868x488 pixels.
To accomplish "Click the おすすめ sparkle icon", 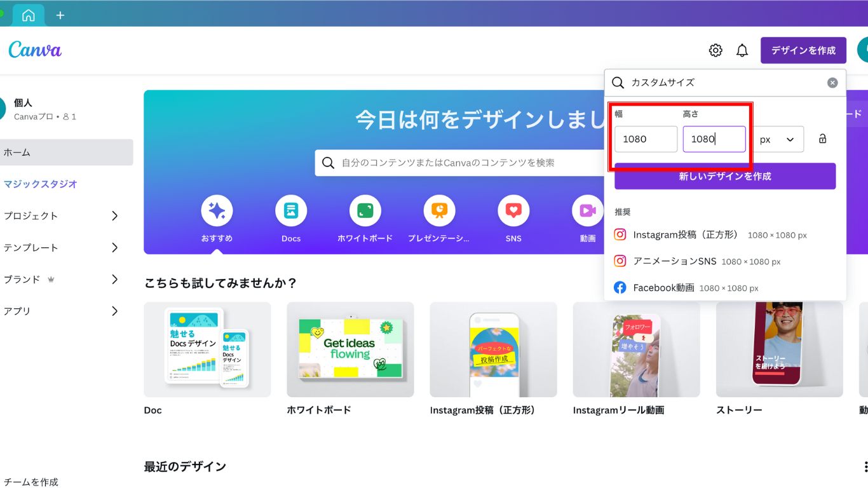I will (x=217, y=211).
